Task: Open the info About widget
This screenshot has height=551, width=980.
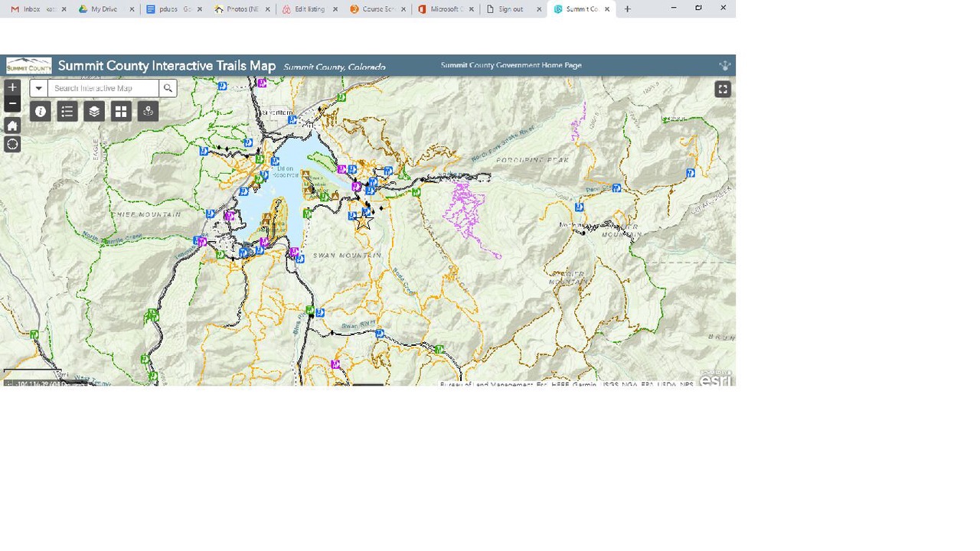Action: pos(41,112)
